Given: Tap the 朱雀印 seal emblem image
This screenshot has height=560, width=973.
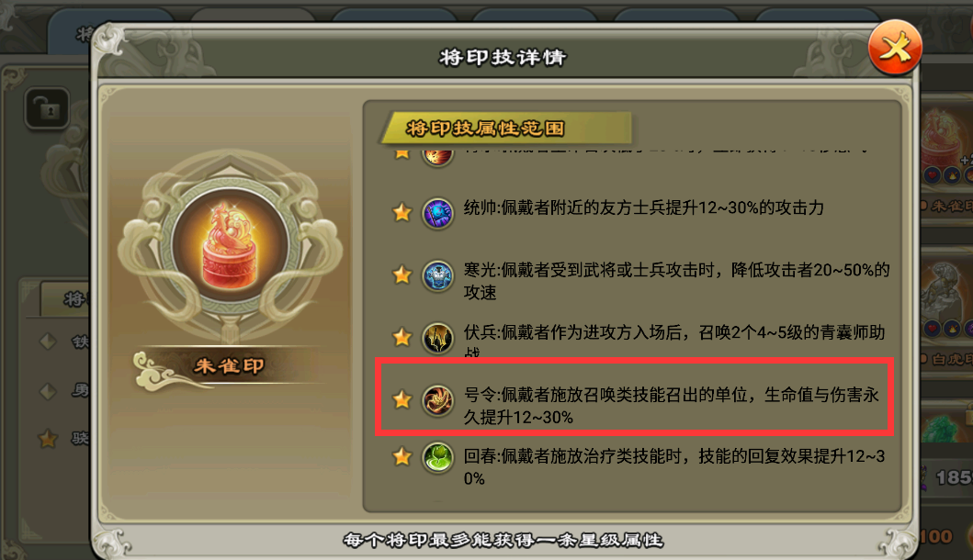Looking at the screenshot, I should pos(230,248).
